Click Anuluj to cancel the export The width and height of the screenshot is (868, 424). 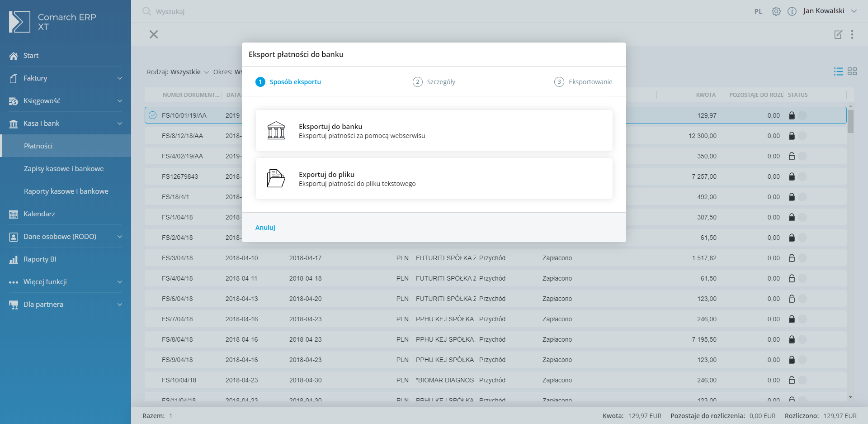[x=265, y=228]
